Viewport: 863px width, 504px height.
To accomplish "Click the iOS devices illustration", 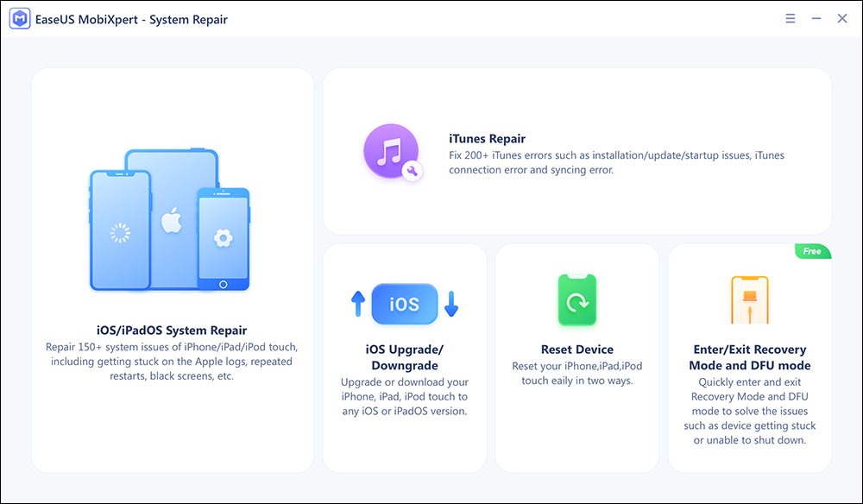I will [x=171, y=220].
